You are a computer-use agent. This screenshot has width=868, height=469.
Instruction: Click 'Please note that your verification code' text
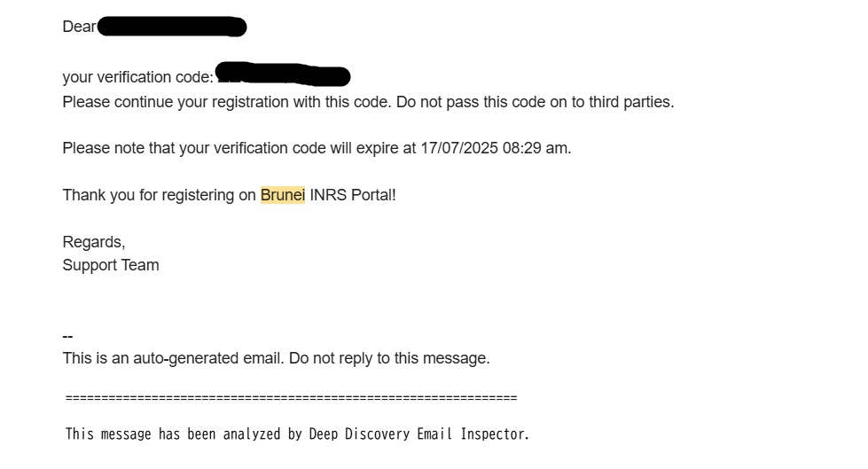click(194, 148)
